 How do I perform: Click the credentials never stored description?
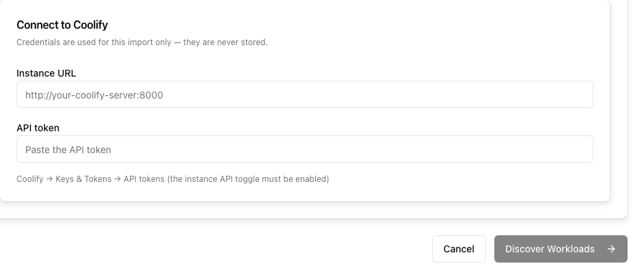pos(142,42)
